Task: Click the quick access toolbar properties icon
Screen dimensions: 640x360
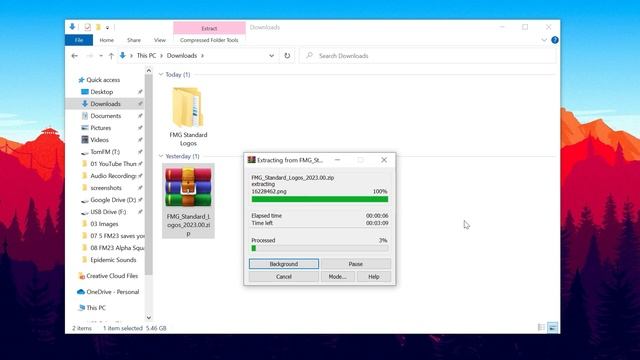Action: pyautogui.click(x=87, y=27)
